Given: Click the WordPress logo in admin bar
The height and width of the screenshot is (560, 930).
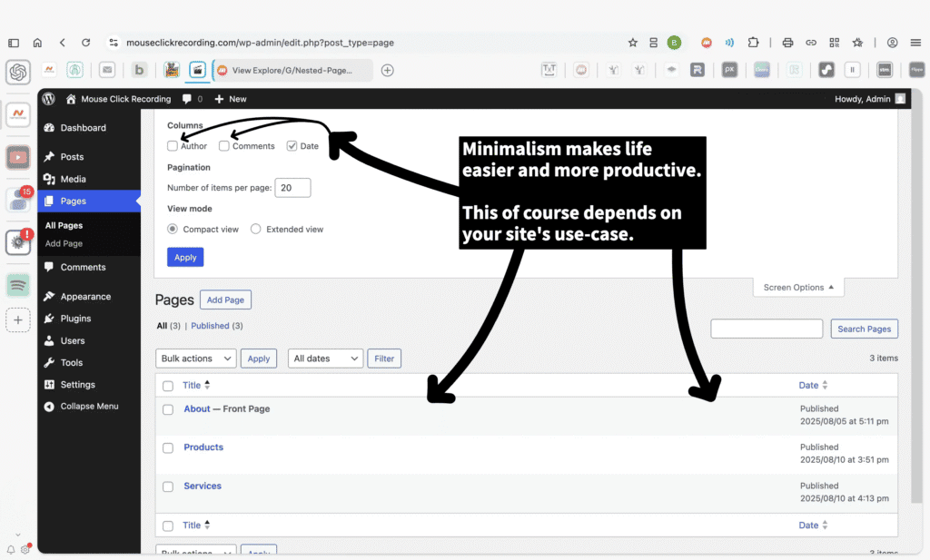Looking at the screenshot, I should [48, 99].
